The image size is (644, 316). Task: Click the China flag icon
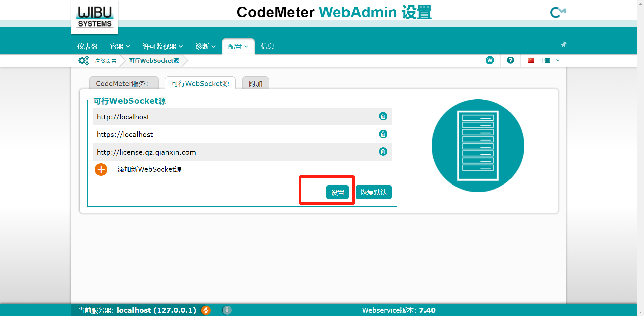point(531,60)
